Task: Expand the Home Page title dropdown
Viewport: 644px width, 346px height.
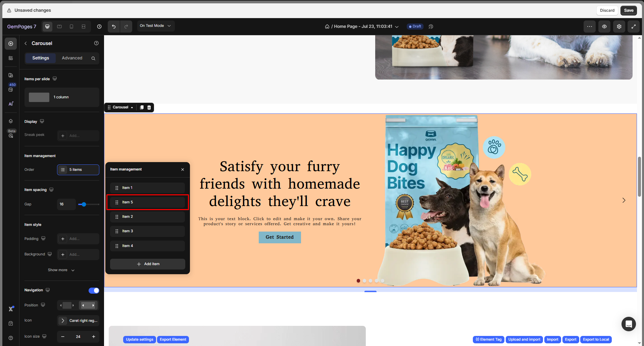Action: pos(397,27)
